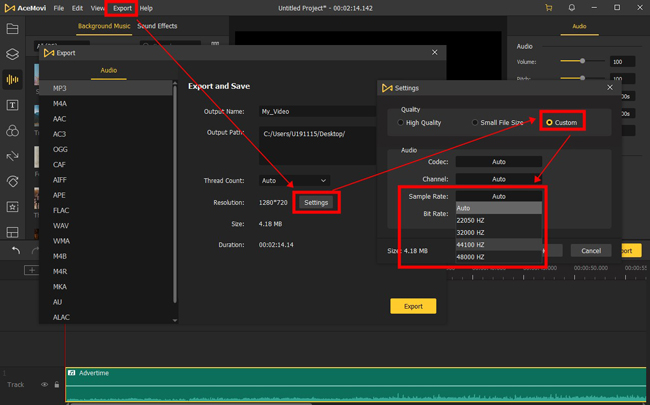650x405 pixels.
Task: Select MP3 format in the list
Action: 106,88
